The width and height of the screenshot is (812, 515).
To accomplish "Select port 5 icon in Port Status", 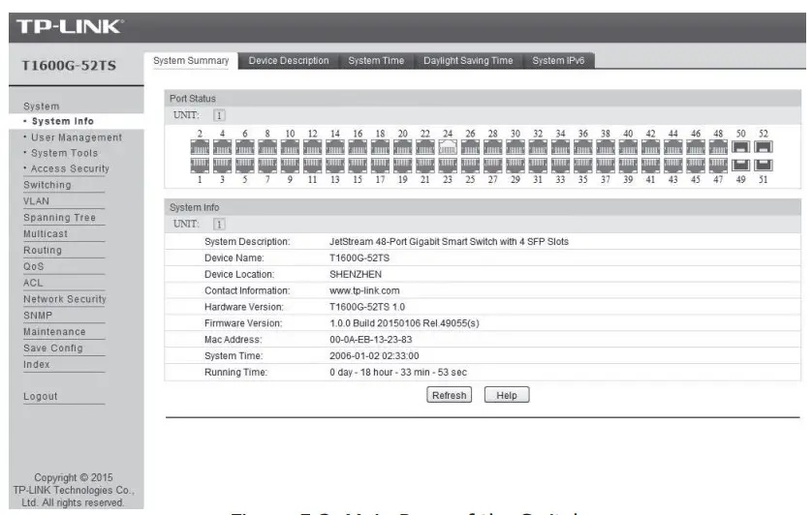I will [245, 166].
